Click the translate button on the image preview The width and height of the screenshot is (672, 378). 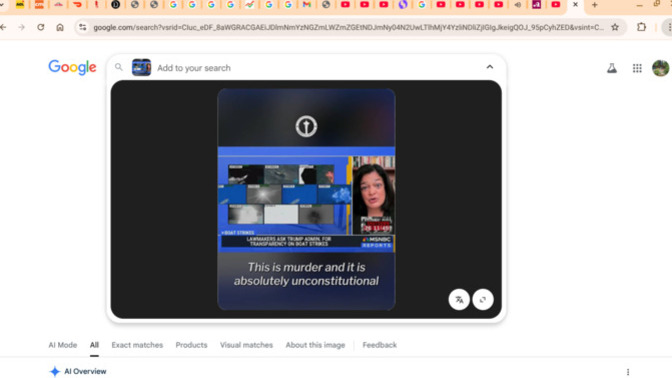(459, 300)
